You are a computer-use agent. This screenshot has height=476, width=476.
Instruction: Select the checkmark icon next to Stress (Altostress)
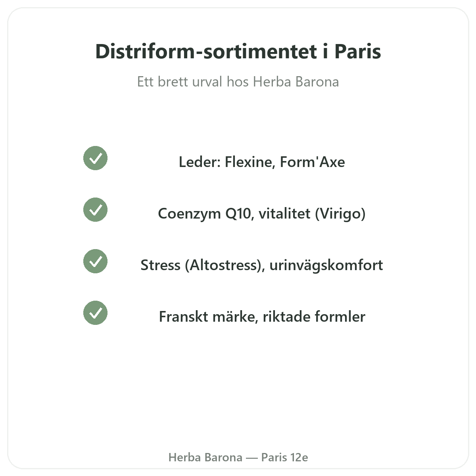click(x=95, y=261)
